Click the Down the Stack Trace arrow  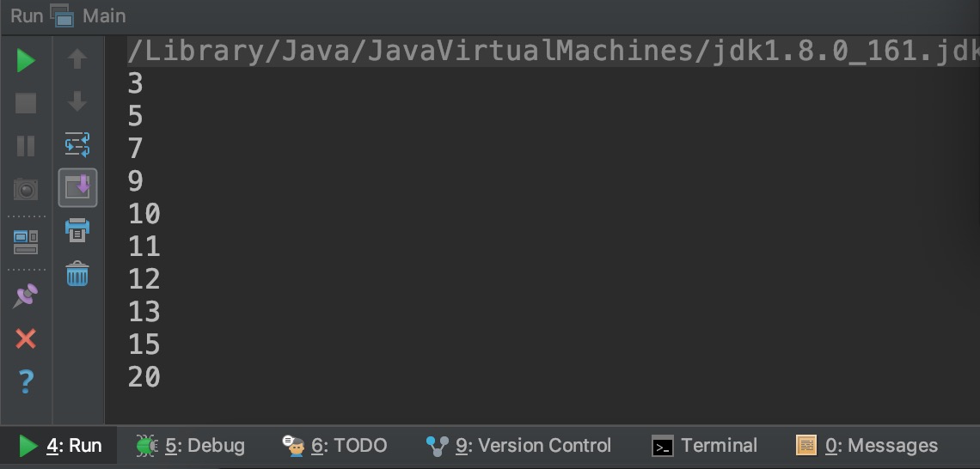(x=77, y=101)
